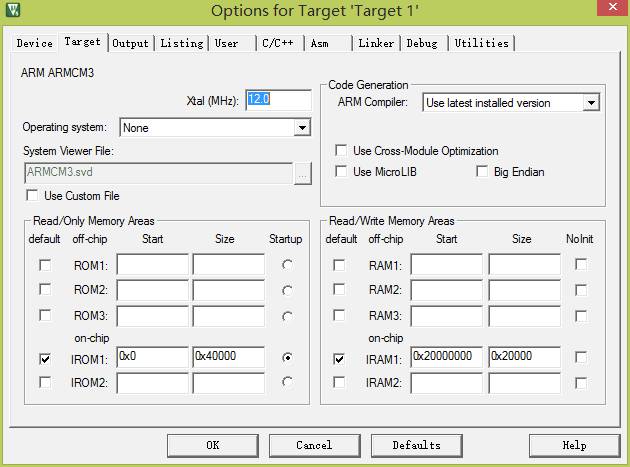Screen dimensions: 630x467
Task: Open the User tab
Action: tap(226, 43)
